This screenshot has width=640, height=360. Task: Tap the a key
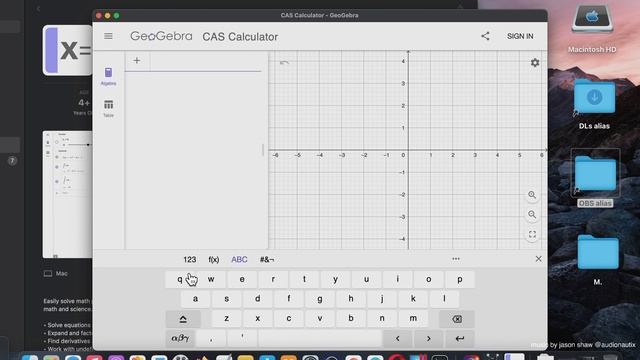click(x=196, y=299)
